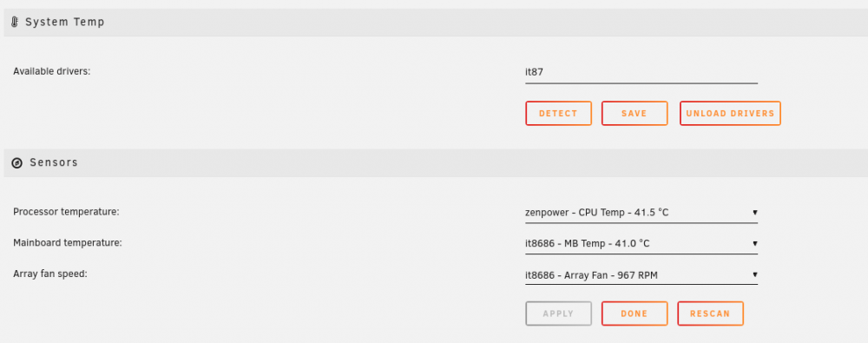The image size is (868, 343).
Task: Click the Unload Drivers button
Action: point(730,113)
